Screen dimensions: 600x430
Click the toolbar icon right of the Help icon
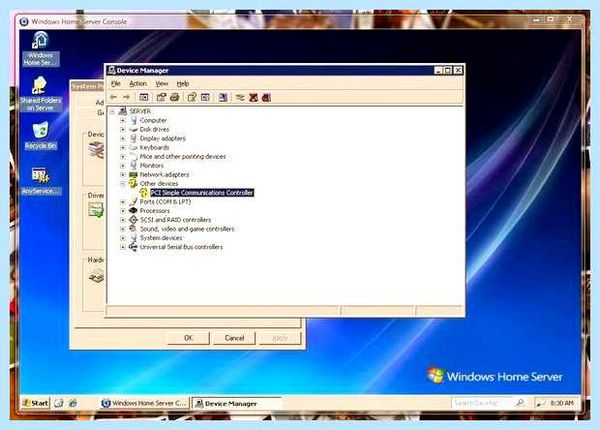(205, 97)
